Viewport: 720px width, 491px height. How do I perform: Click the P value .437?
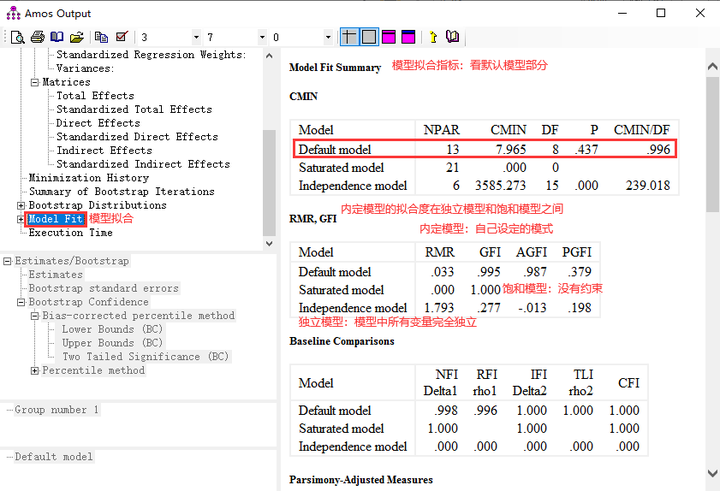(x=586, y=149)
